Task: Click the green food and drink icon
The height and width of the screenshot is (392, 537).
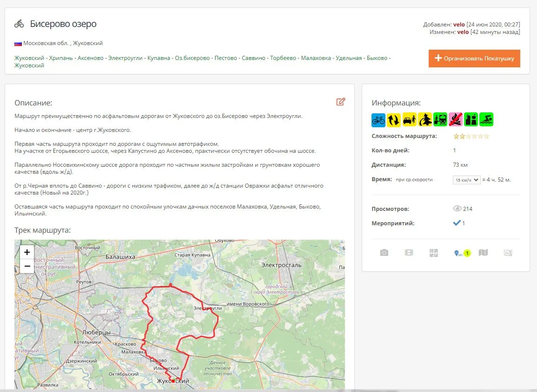Action: click(471, 120)
